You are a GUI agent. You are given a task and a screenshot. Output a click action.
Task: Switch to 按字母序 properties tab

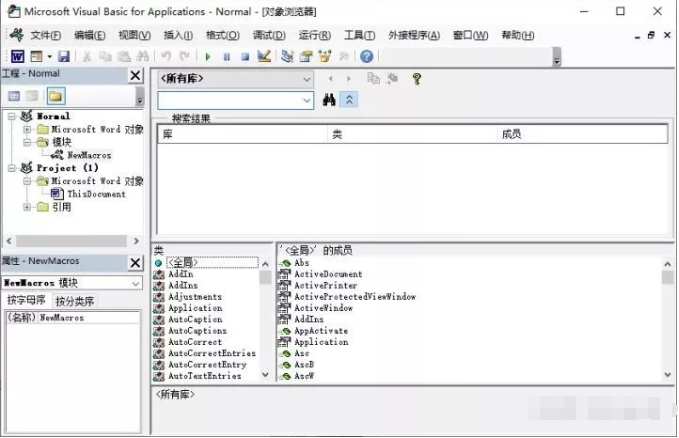26,300
